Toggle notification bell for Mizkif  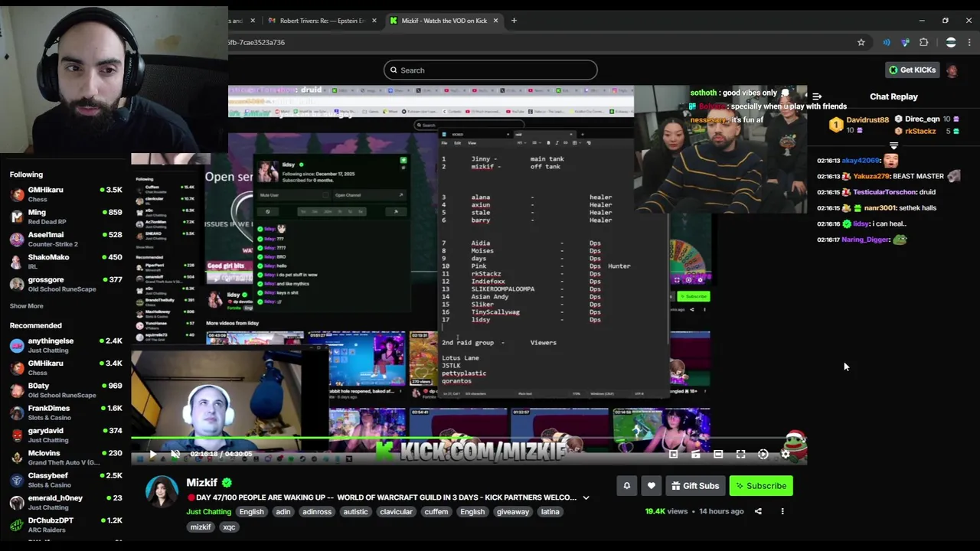click(x=626, y=486)
